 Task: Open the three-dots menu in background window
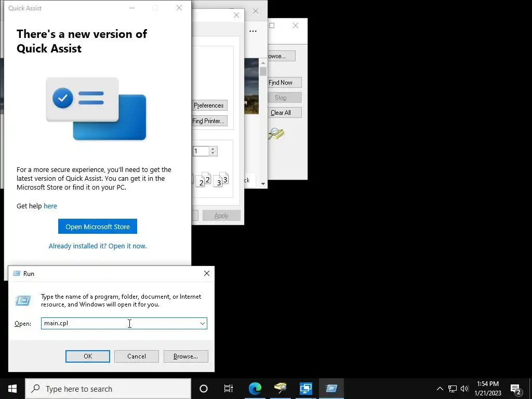tap(253, 31)
